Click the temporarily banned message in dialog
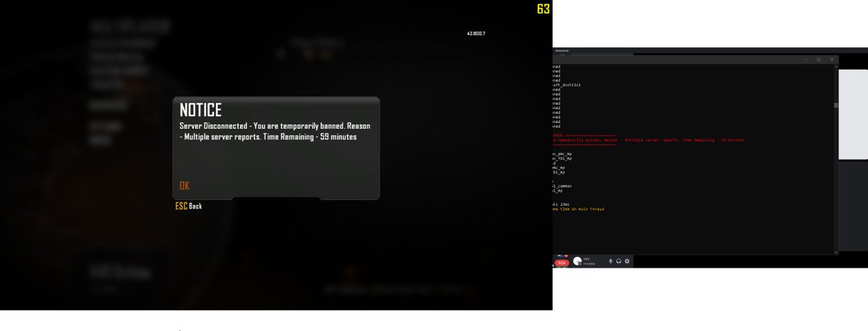 coord(275,131)
